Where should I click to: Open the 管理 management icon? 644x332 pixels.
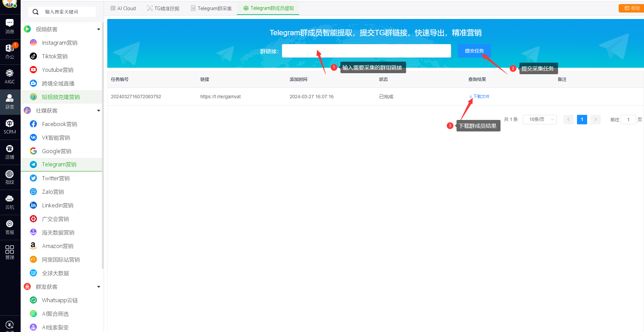pos(10,252)
